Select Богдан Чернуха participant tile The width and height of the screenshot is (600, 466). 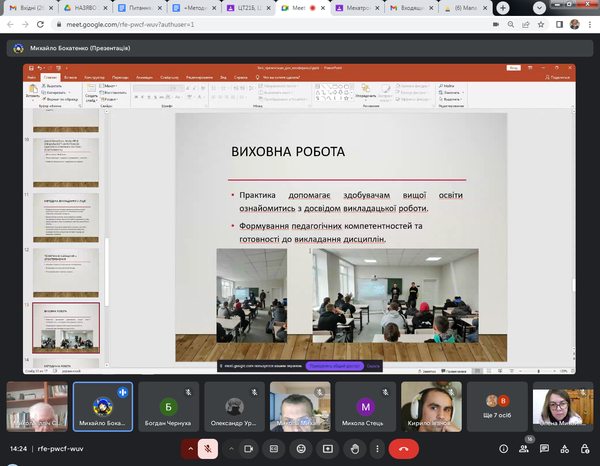pos(167,406)
